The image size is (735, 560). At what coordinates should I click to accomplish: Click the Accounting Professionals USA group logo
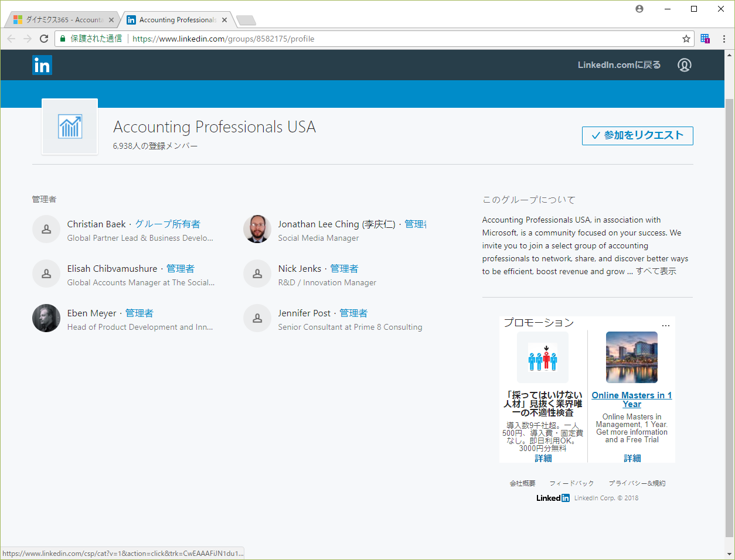point(70,127)
